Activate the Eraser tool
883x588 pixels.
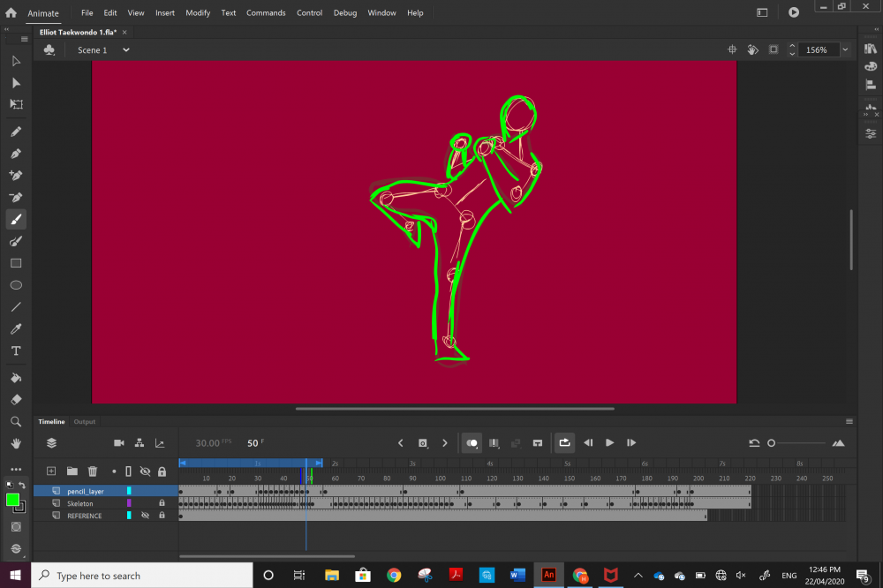[x=16, y=399]
